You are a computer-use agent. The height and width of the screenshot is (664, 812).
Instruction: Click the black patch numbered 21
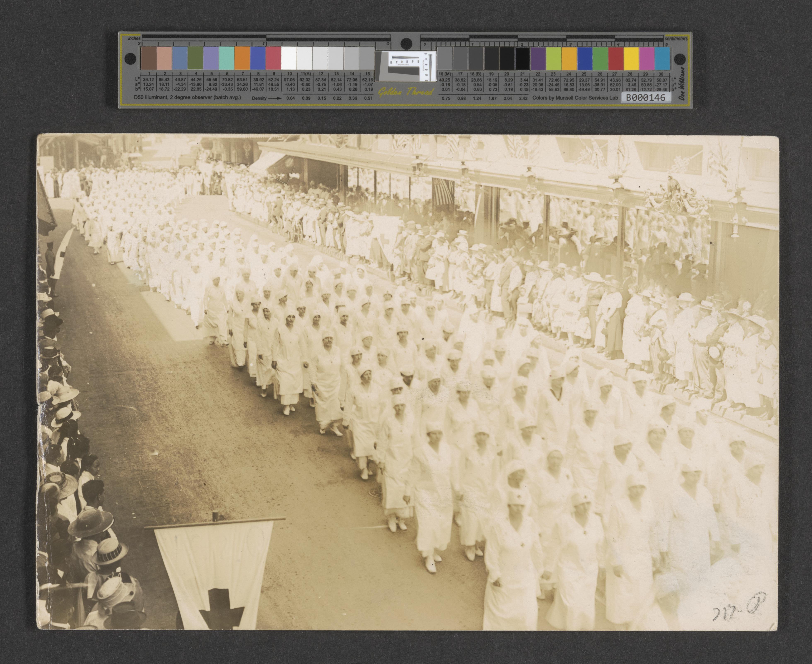click(522, 58)
